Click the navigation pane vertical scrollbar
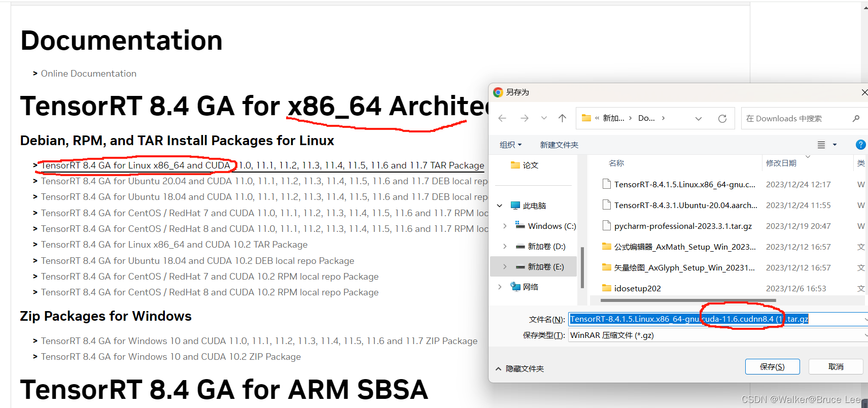 tap(582, 268)
